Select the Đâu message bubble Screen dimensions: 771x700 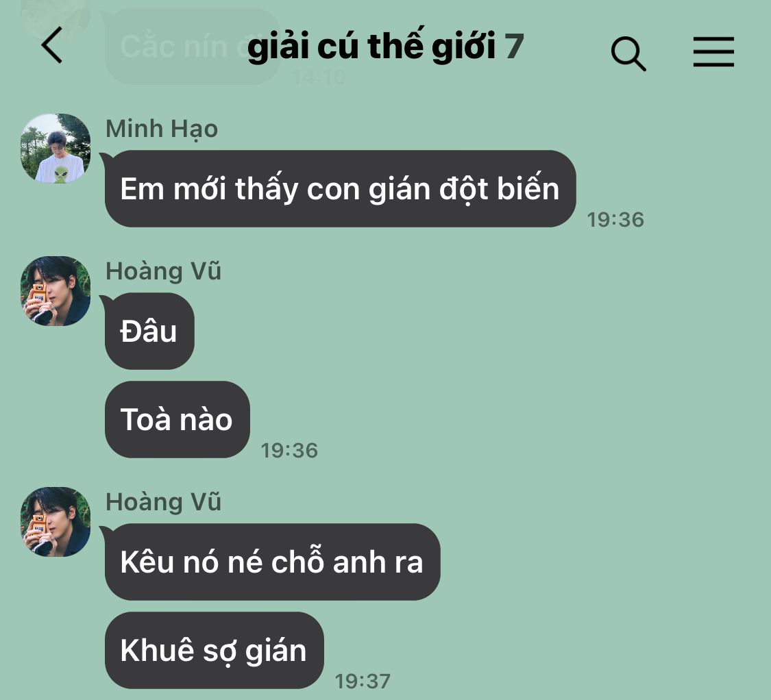click(x=149, y=331)
